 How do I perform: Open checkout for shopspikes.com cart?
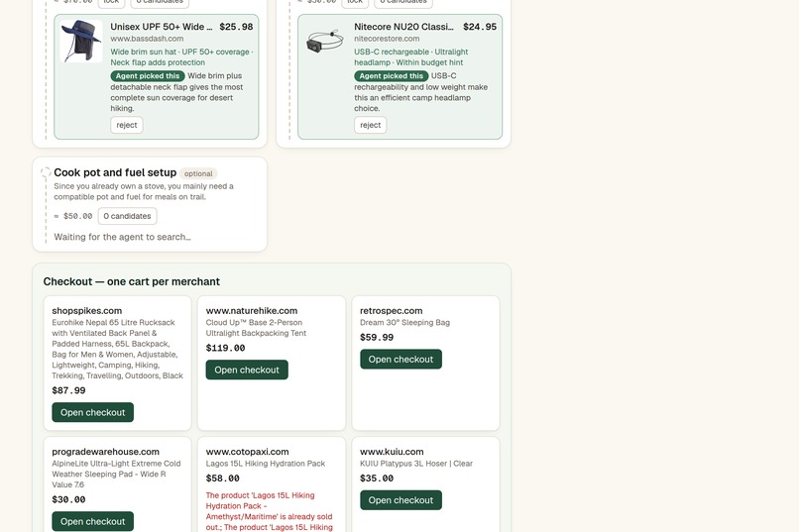[x=93, y=412]
